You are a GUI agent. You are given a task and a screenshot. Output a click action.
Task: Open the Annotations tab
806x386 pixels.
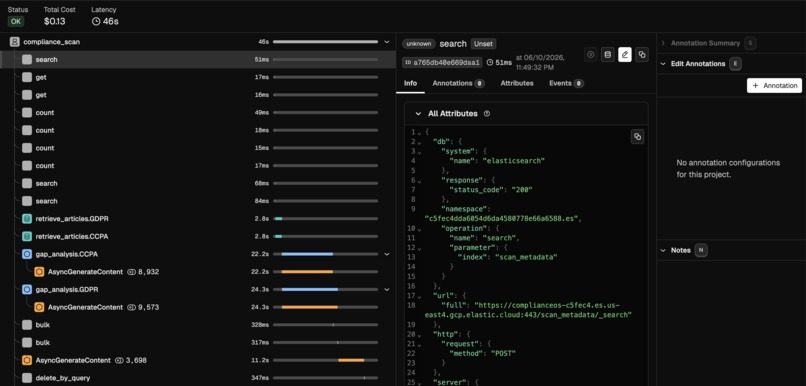(459, 83)
